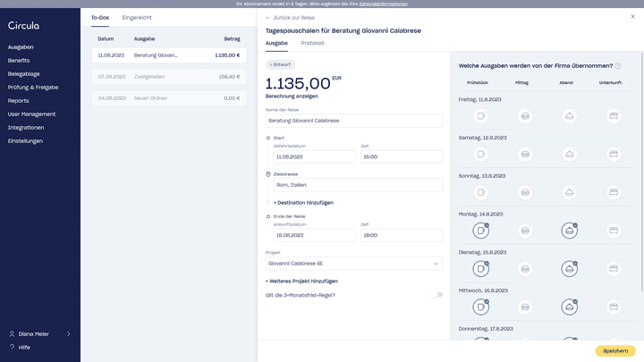The width and height of the screenshot is (644, 362).
Task: Click the Speichern button
Action: click(615, 351)
